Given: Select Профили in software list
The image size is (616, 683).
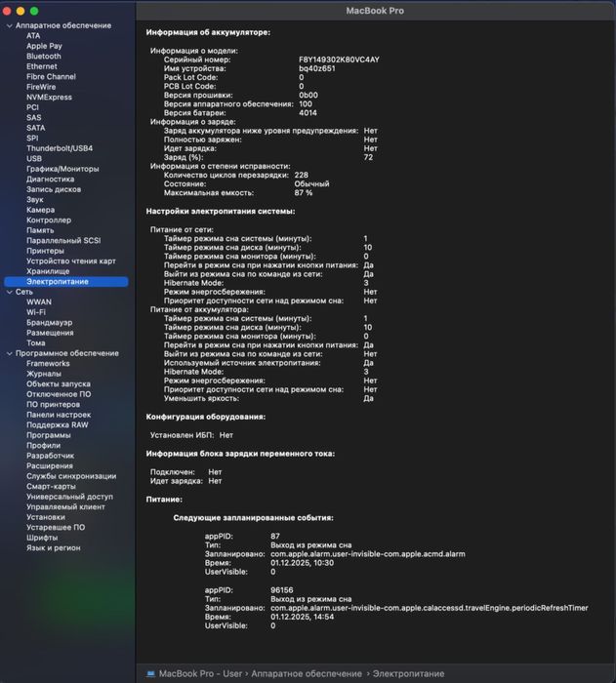Looking at the screenshot, I should pyautogui.click(x=43, y=446).
